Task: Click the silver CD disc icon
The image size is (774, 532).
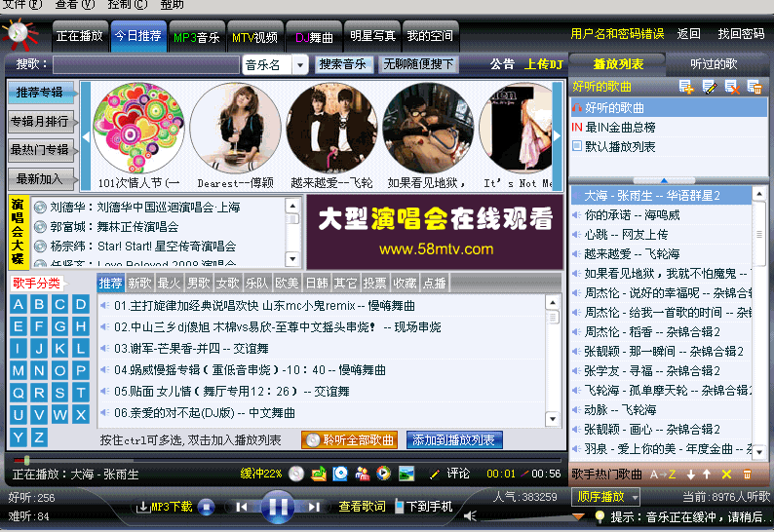Action: [296, 474]
